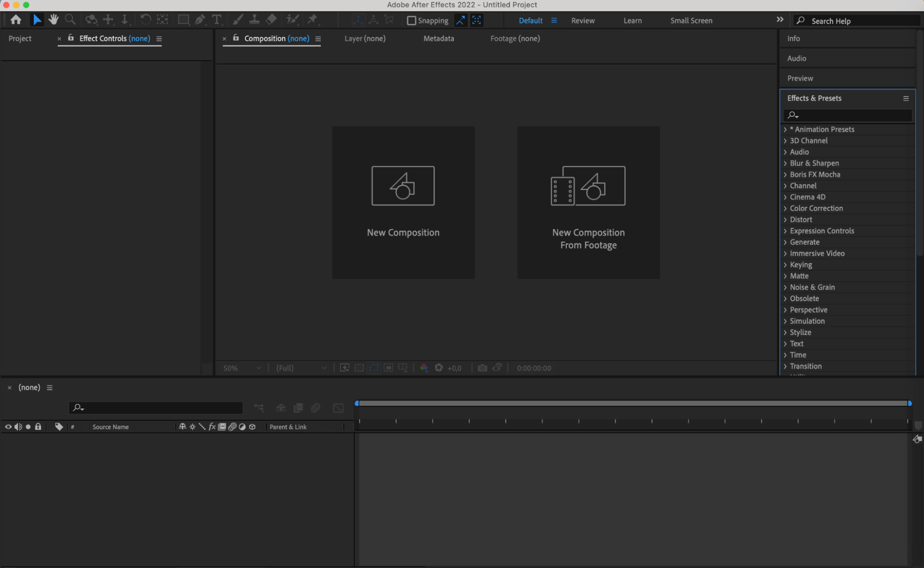Select the Horizontal Type tool

click(216, 19)
